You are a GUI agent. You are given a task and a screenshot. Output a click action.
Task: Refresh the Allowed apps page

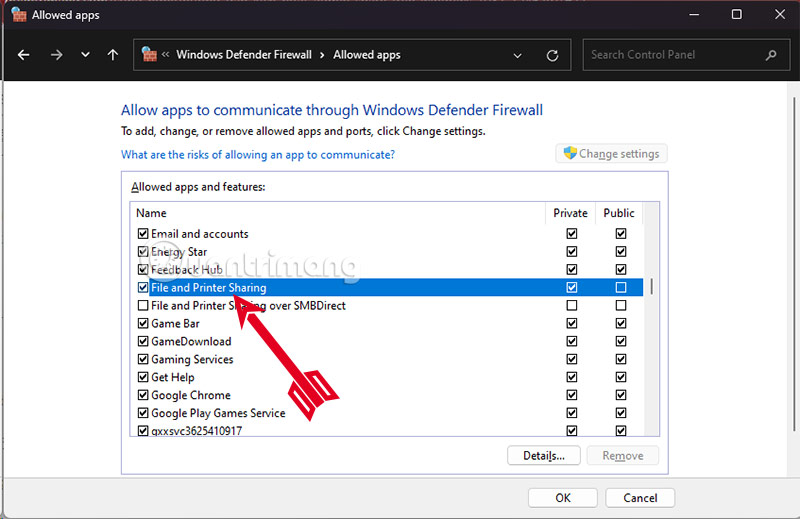click(552, 55)
